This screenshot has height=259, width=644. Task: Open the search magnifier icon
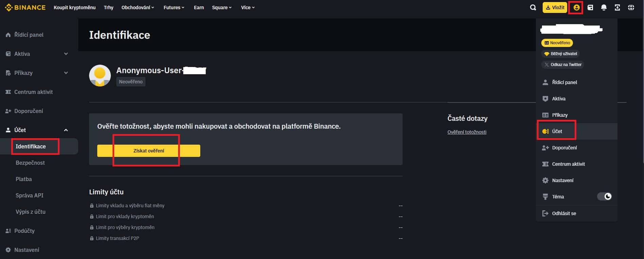tap(533, 7)
